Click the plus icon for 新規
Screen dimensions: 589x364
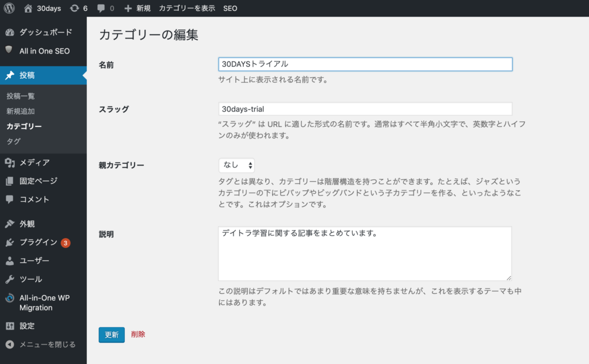128,8
